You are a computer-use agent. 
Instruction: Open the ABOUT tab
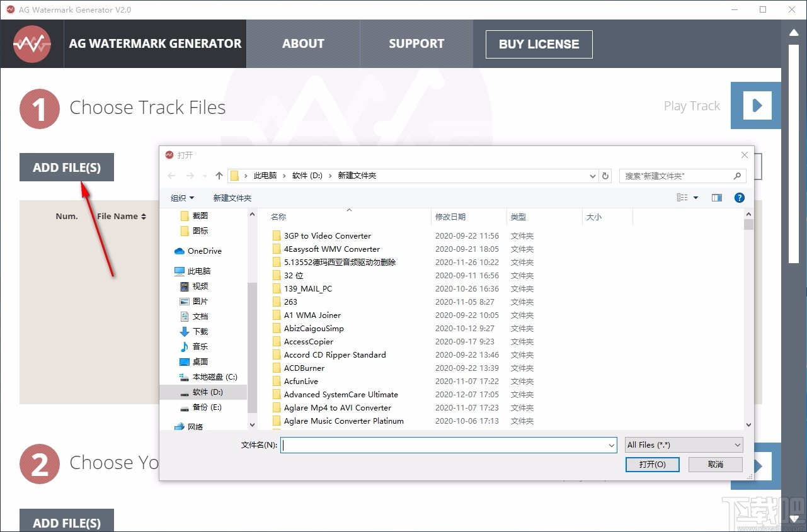303,43
